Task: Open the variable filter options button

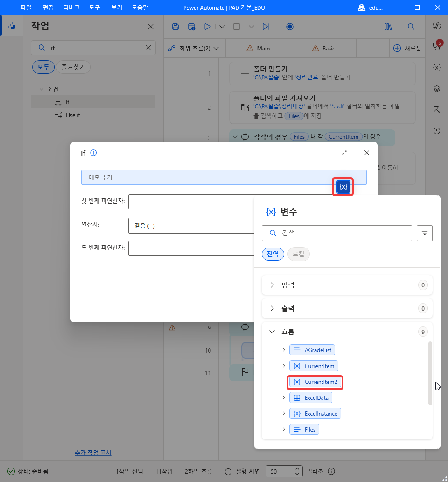Action: point(425,233)
